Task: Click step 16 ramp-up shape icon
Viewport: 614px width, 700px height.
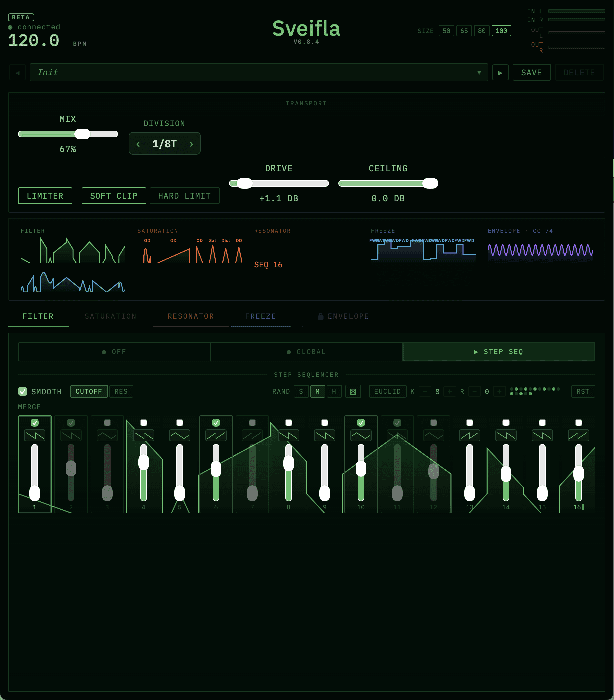Action: (x=578, y=436)
